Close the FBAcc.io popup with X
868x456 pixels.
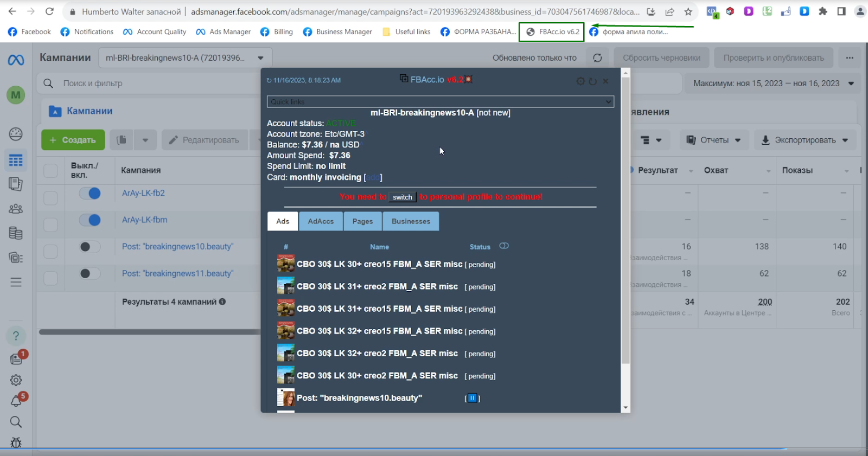click(605, 81)
